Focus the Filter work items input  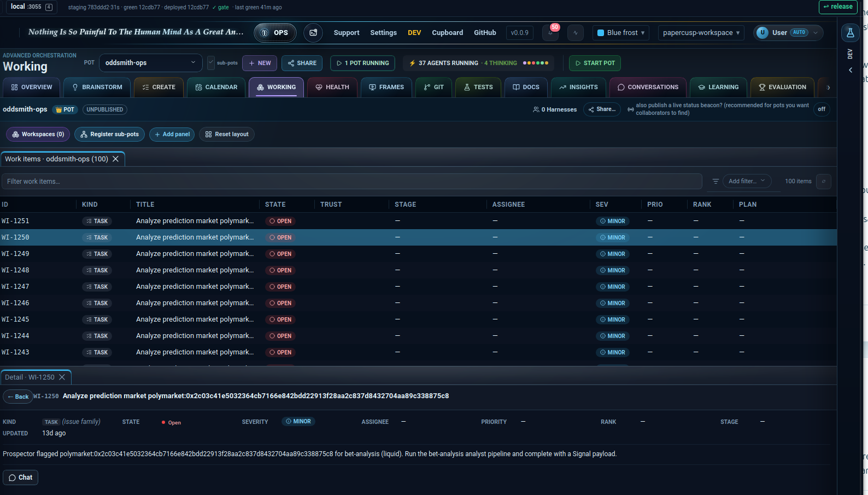351,182
